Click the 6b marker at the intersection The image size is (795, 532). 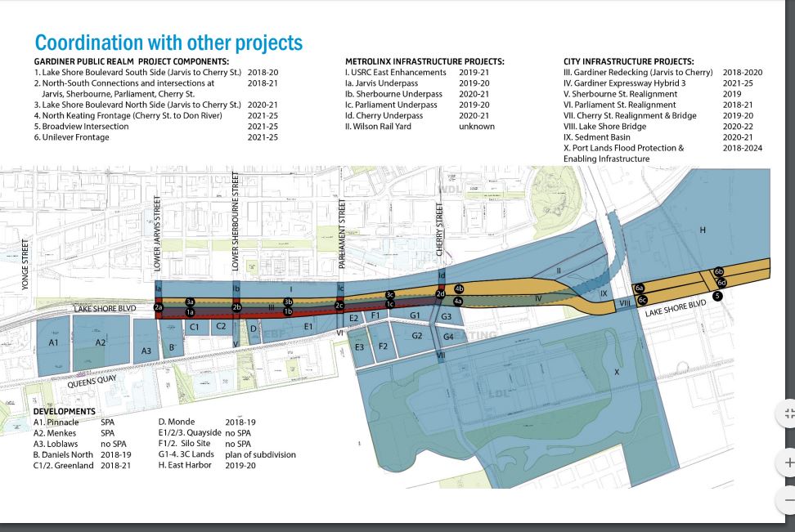(x=718, y=272)
